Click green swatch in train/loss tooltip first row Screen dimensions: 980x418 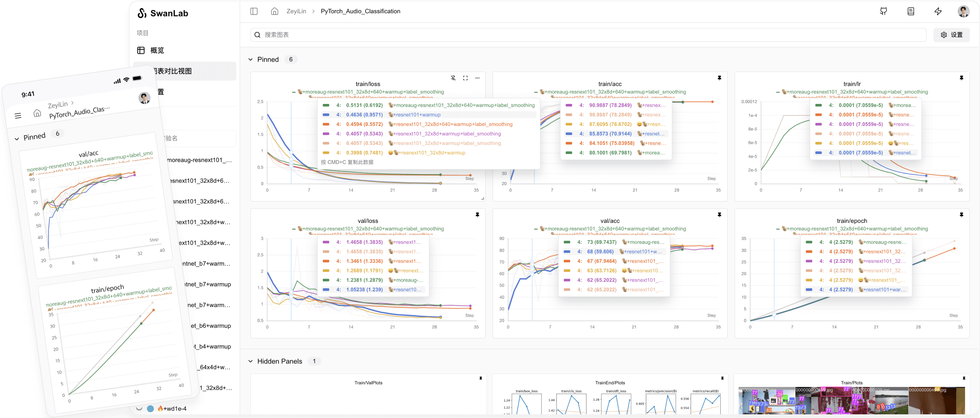326,105
